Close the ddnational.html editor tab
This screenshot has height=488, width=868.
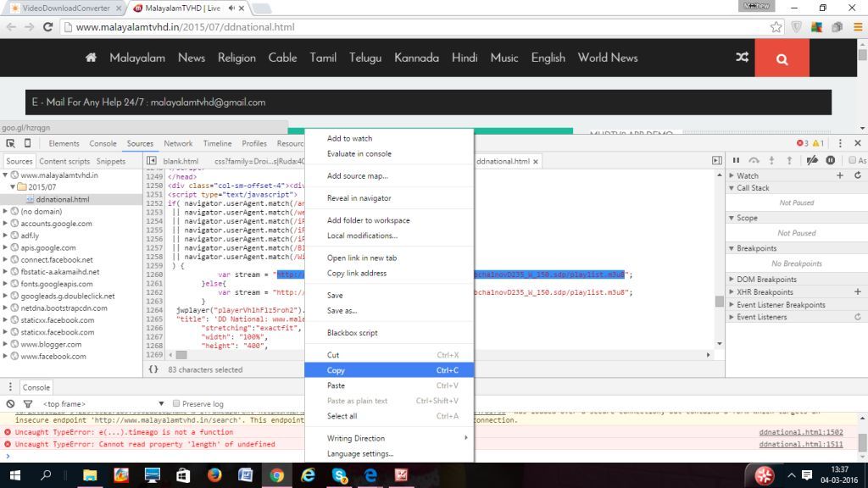point(536,162)
